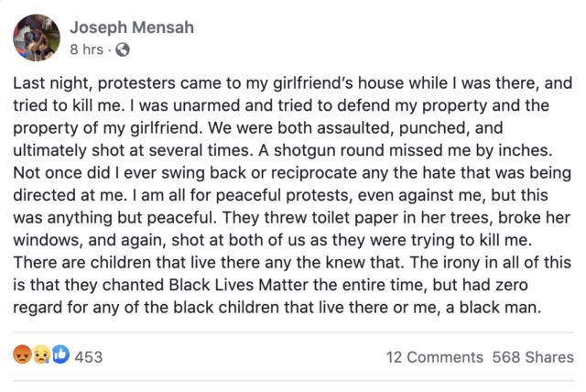
Task: Click the words Black Lives Matter in post
Action: (239, 285)
